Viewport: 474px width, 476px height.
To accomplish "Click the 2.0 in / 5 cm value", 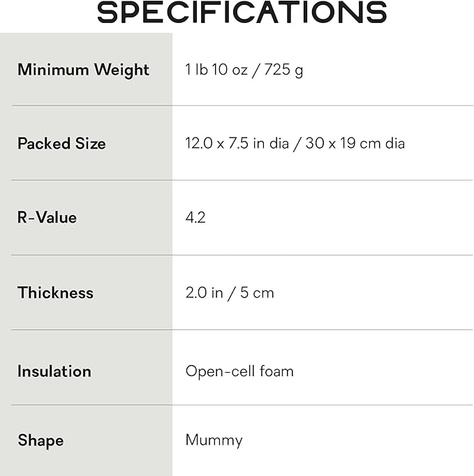I will tap(230, 293).
